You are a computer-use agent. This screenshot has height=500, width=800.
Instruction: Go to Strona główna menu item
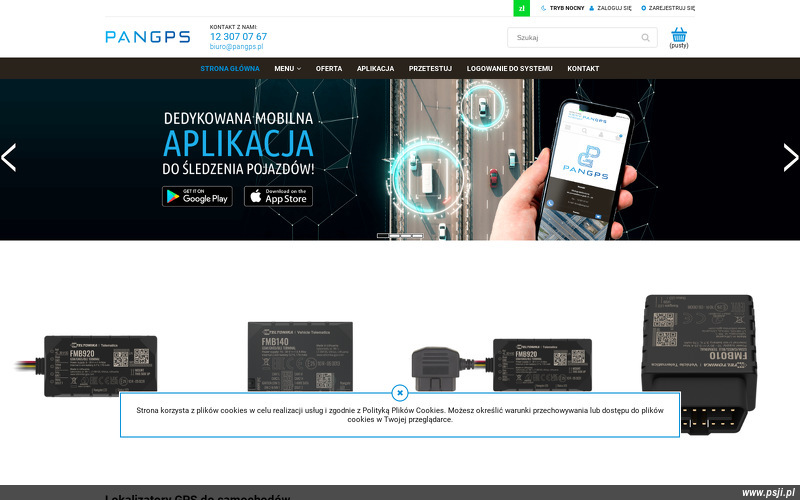(230, 68)
